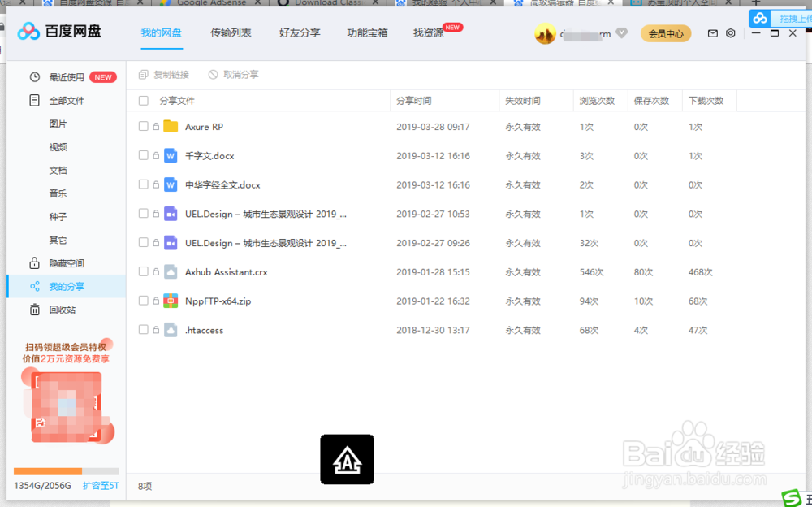The image size is (812, 507).
Task: Click the clock icon for recently used
Action: pyautogui.click(x=34, y=77)
